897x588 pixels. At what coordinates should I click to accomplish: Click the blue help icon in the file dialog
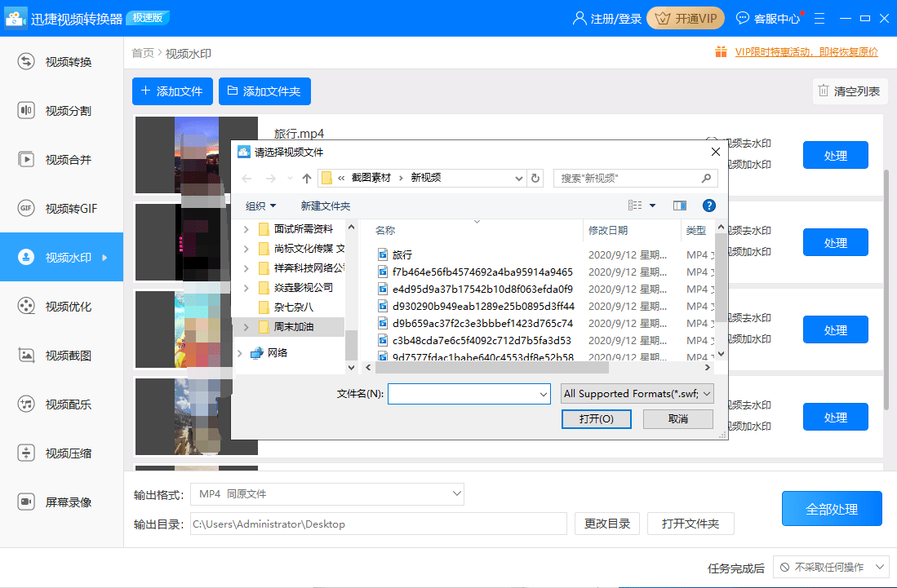tap(709, 206)
